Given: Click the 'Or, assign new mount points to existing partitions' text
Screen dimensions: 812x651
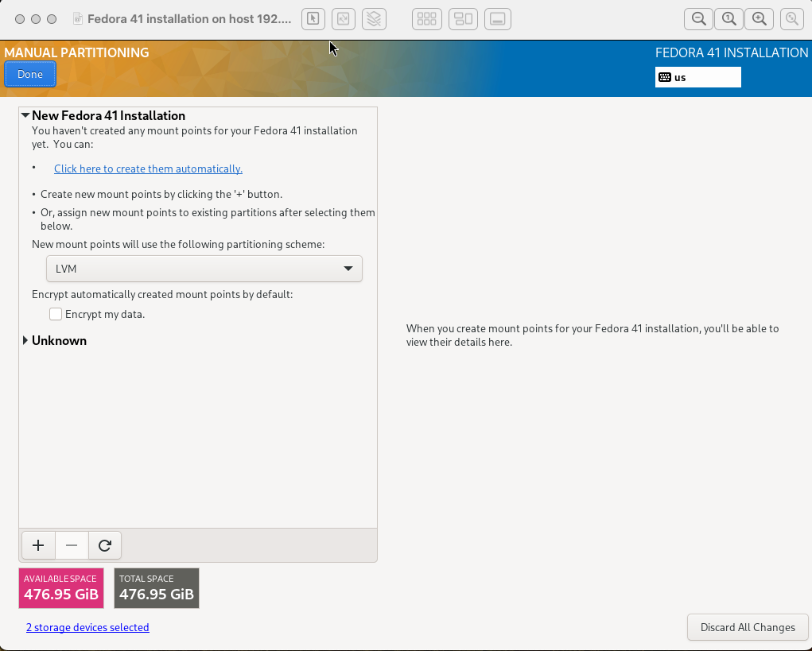Looking at the screenshot, I should [x=208, y=219].
